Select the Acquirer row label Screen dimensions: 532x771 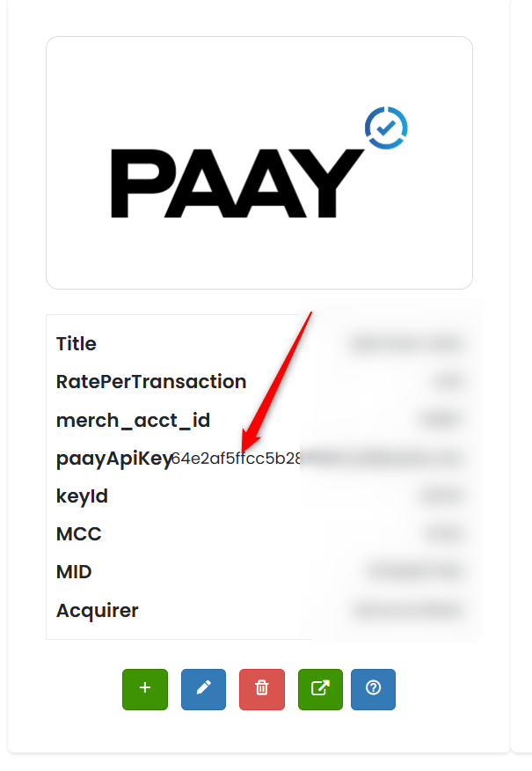click(98, 611)
